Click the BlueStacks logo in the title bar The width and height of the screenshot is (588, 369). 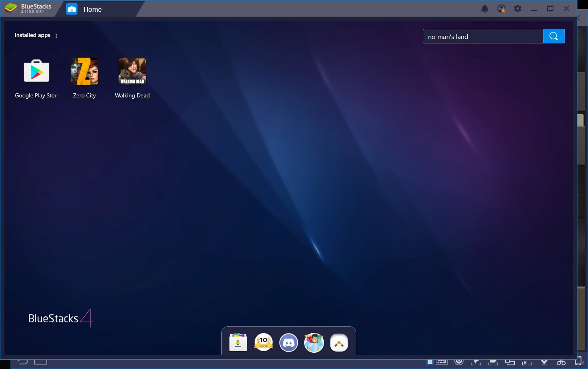[11, 9]
